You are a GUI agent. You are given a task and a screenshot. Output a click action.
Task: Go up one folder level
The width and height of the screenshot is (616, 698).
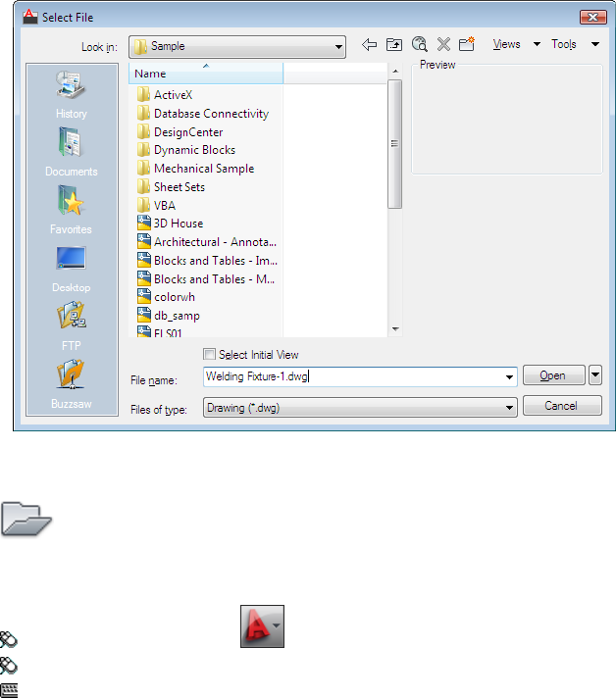(x=394, y=44)
